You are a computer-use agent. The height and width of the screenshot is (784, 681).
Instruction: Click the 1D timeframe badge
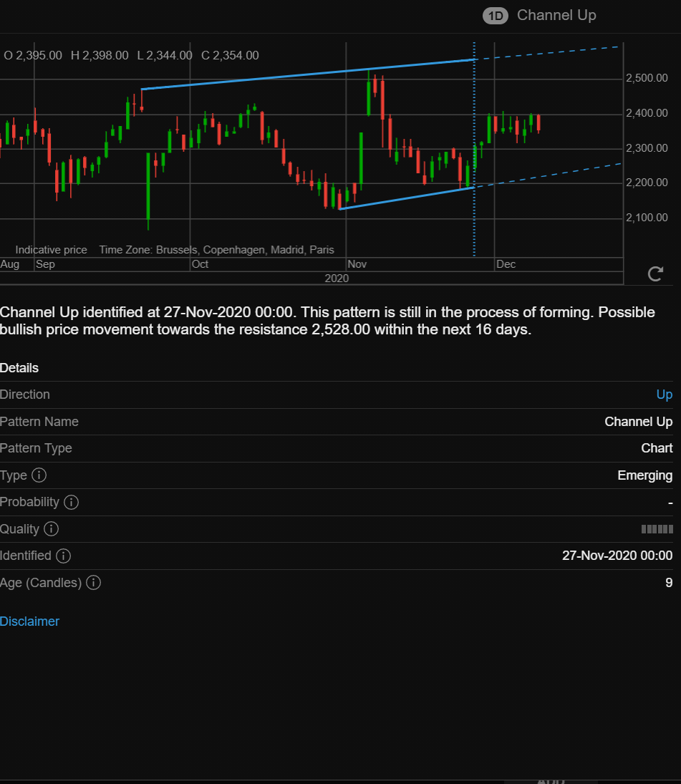(x=495, y=16)
